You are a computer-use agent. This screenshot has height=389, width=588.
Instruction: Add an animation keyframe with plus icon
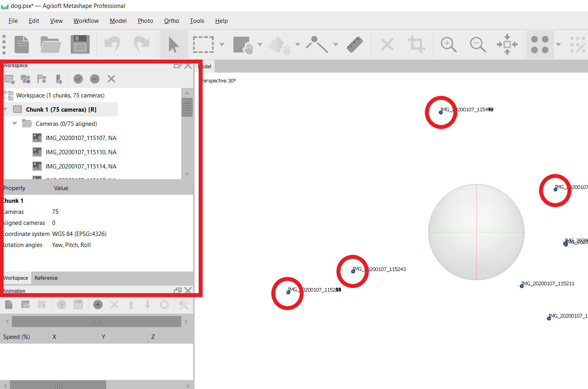click(98, 305)
